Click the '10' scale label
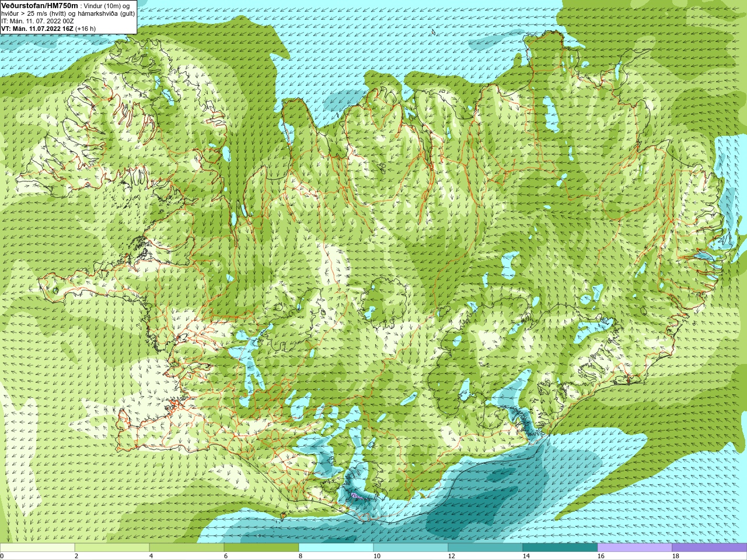Viewport: 747px width, 560px height. (x=376, y=556)
